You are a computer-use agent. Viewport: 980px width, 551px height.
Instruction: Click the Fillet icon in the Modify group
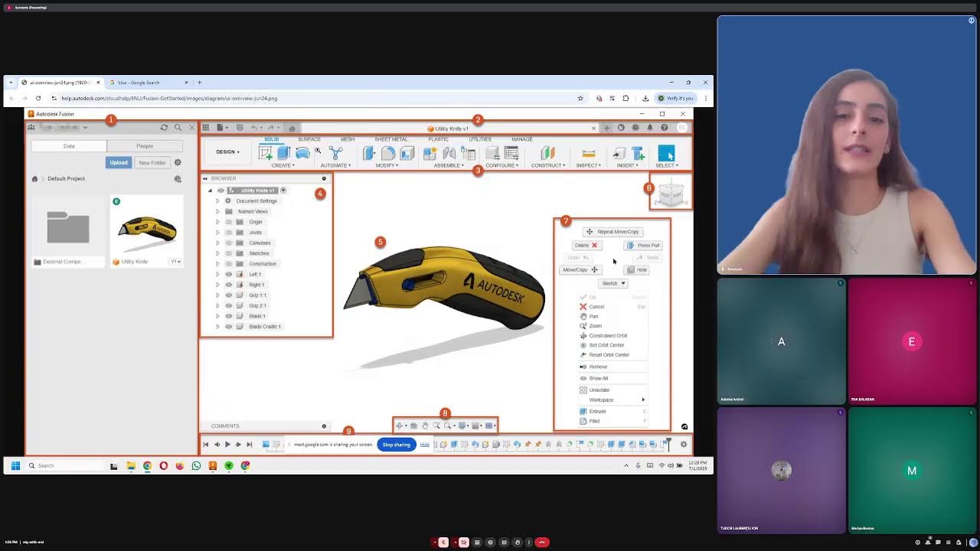pos(388,154)
